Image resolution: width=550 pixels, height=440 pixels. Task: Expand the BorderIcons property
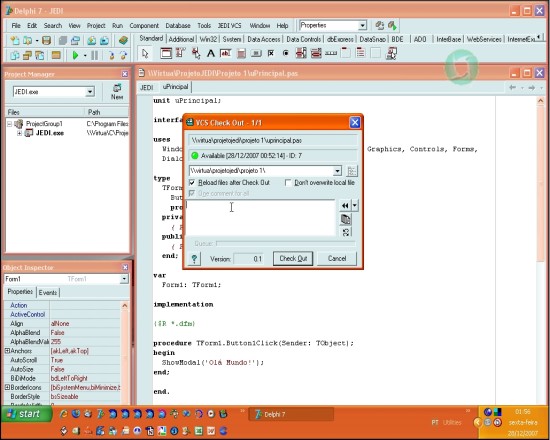point(7,387)
